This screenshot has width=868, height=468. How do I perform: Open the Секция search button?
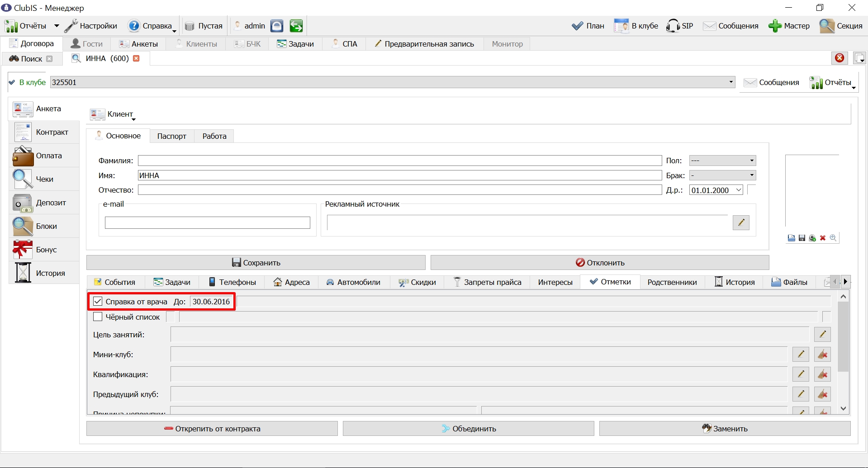pos(841,26)
